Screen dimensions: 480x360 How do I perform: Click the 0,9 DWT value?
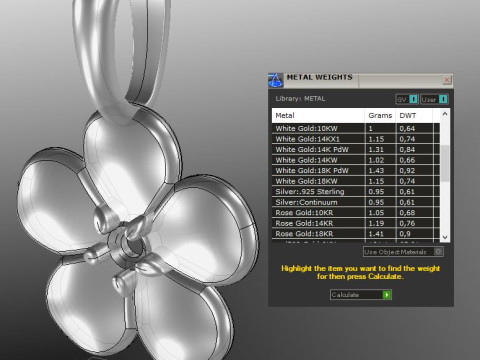coord(405,234)
